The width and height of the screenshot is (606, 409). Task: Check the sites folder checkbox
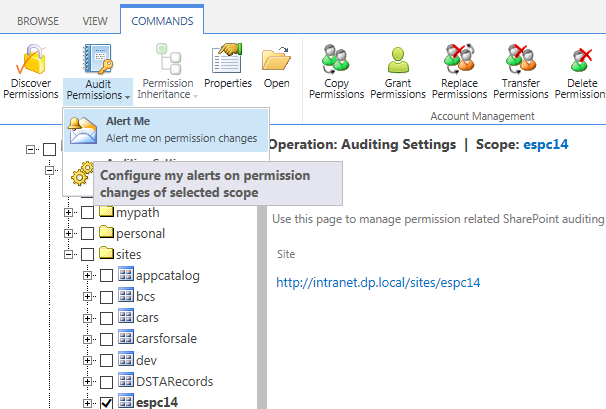pos(87,254)
